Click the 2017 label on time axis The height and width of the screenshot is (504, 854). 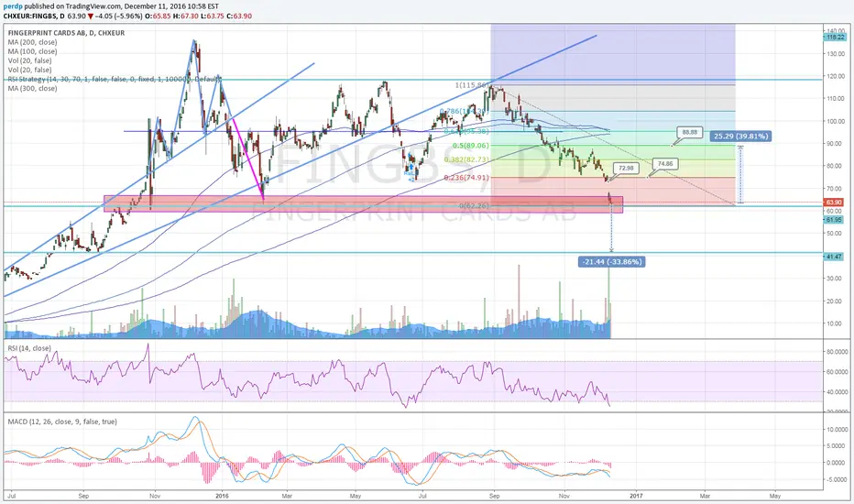coord(636,496)
